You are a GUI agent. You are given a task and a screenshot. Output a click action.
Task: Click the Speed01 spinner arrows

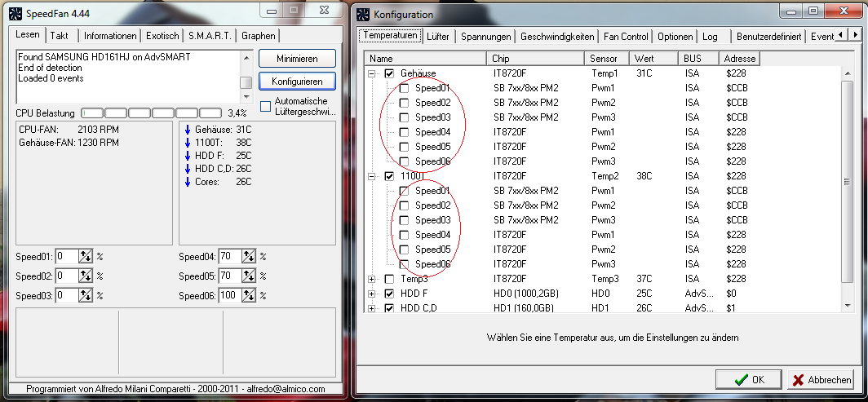click(x=85, y=257)
